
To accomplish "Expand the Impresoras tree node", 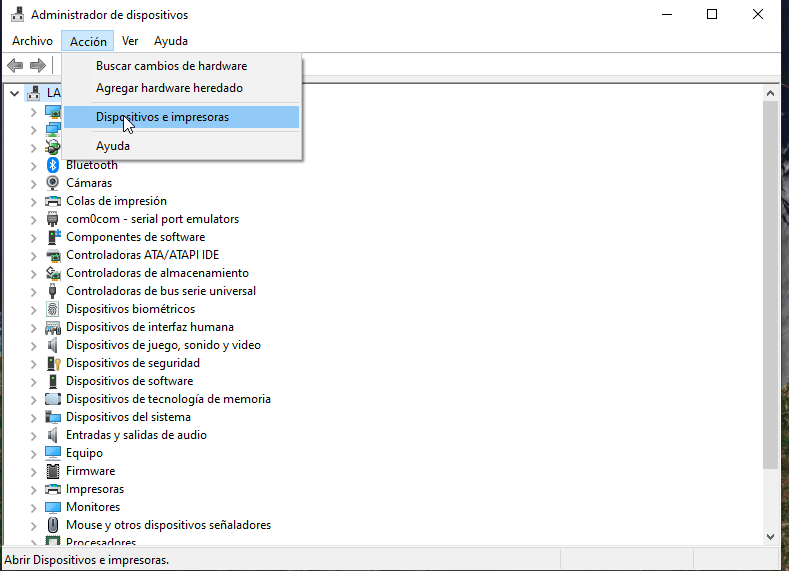I will pyautogui.click(x=34, y=490).
